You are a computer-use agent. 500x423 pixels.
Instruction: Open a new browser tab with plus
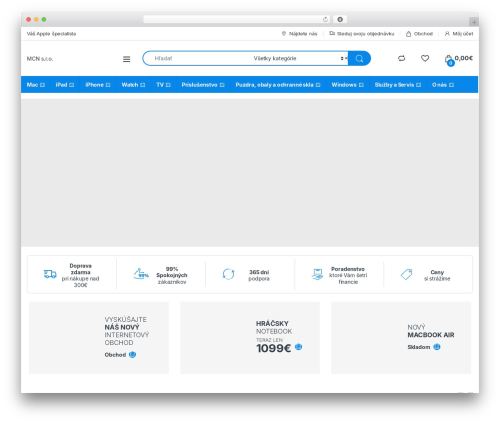click(x=474, y=22)
